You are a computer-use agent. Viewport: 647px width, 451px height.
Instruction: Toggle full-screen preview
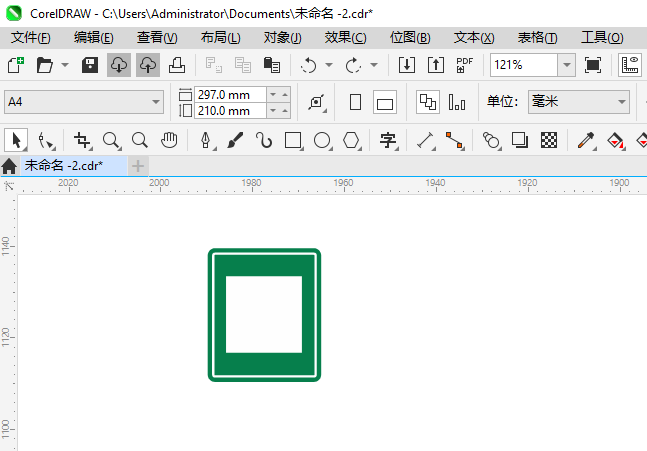click(x=593, y=65)
